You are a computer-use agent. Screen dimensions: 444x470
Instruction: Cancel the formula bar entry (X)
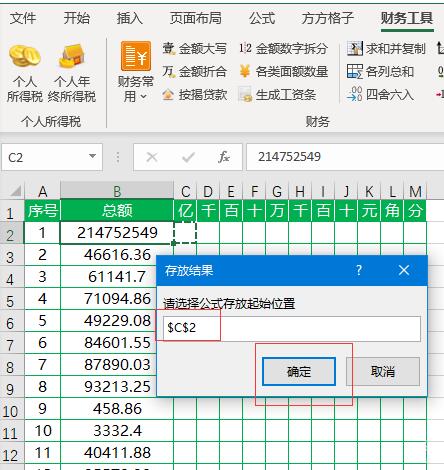coord(152,157)
